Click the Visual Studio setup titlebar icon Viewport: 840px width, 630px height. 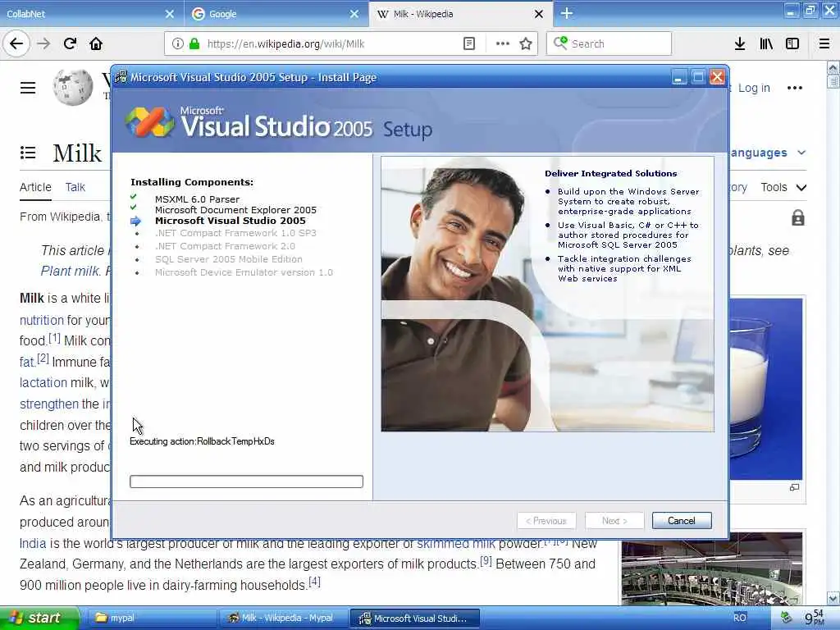click(x=121, y=77)
